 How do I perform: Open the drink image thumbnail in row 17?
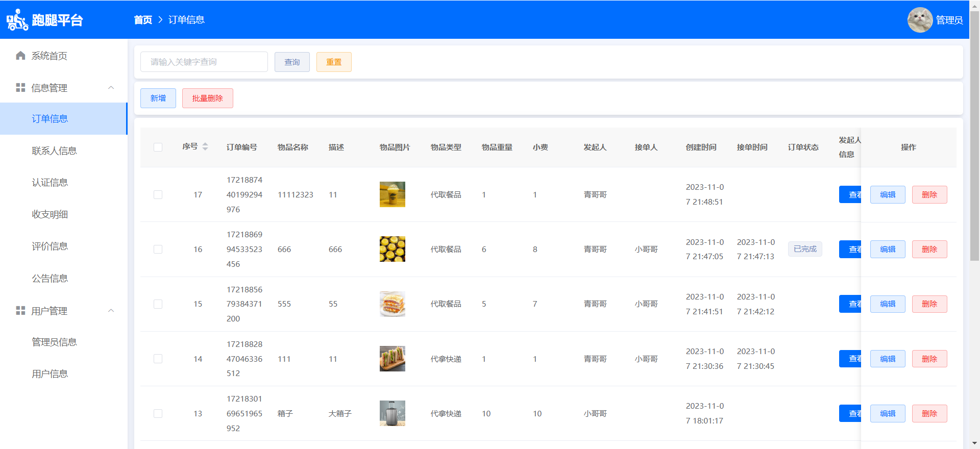point(393,194)
